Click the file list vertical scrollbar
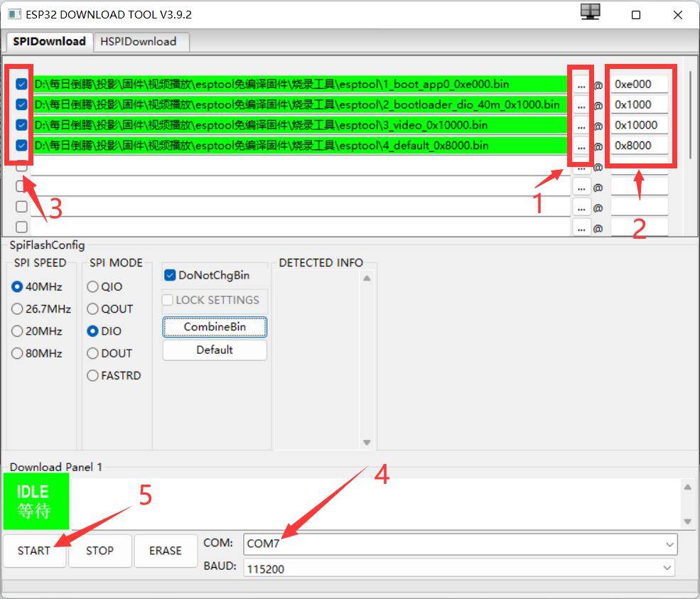This screenshot has width=700, height=599. [x=691, y=115]
